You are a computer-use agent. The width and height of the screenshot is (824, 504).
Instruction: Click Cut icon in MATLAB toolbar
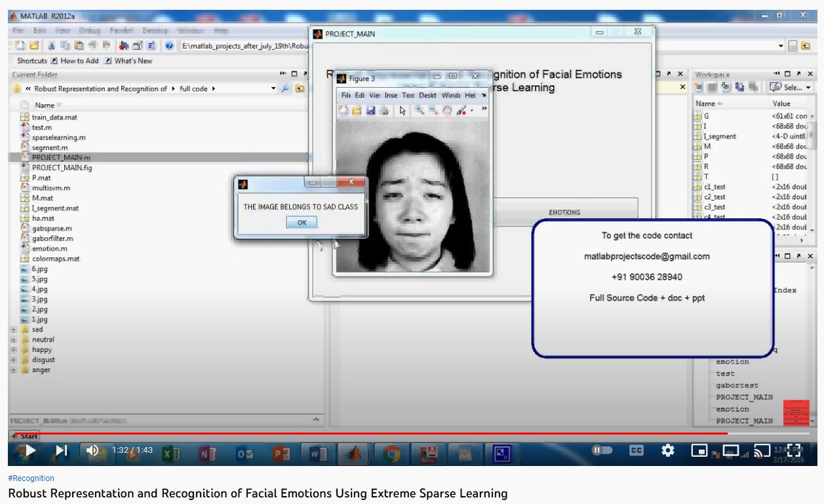click(x=52, y=46)
